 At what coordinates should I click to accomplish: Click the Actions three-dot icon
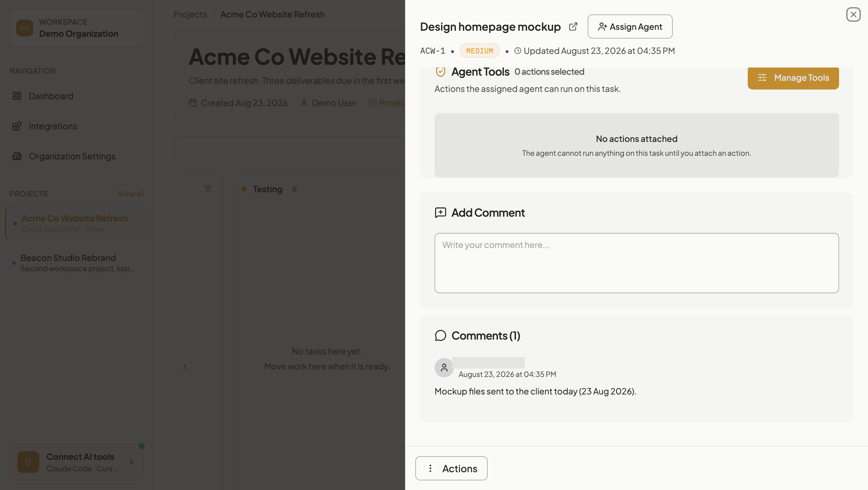point(430,468)
